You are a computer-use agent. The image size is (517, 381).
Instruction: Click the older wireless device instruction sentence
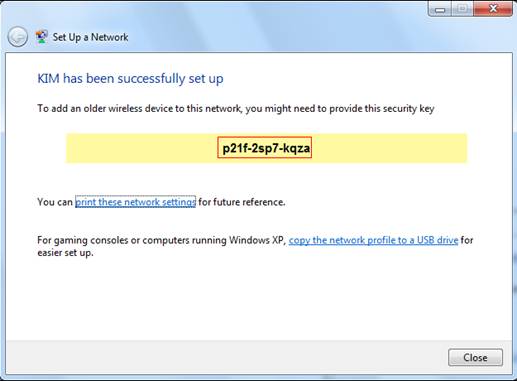click(x=236, y=109)
